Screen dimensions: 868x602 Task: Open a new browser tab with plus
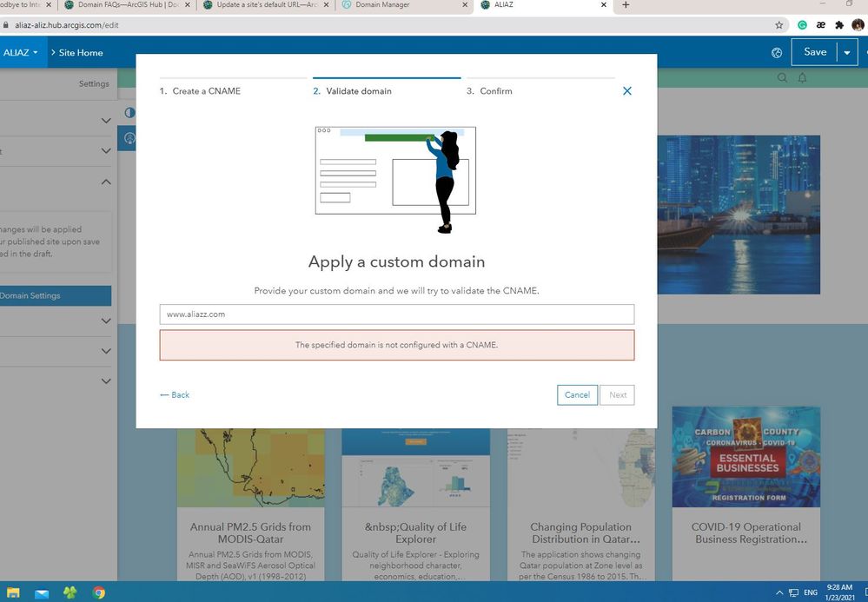click(626, 5)
